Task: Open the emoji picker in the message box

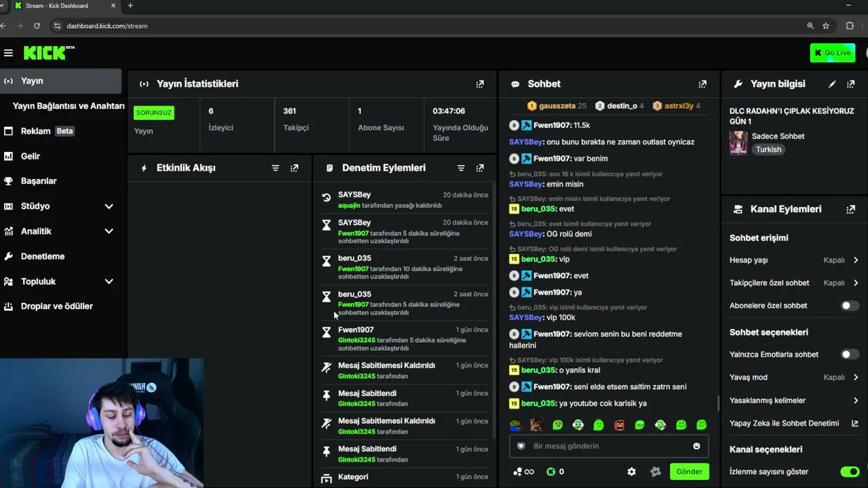Action: [696, 446]
